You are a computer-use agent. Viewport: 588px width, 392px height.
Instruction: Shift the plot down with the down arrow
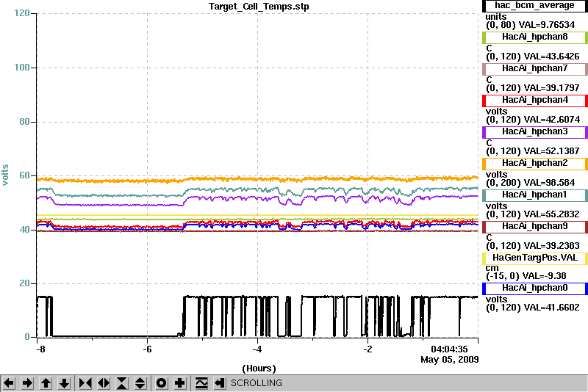[x=64, y=383]
